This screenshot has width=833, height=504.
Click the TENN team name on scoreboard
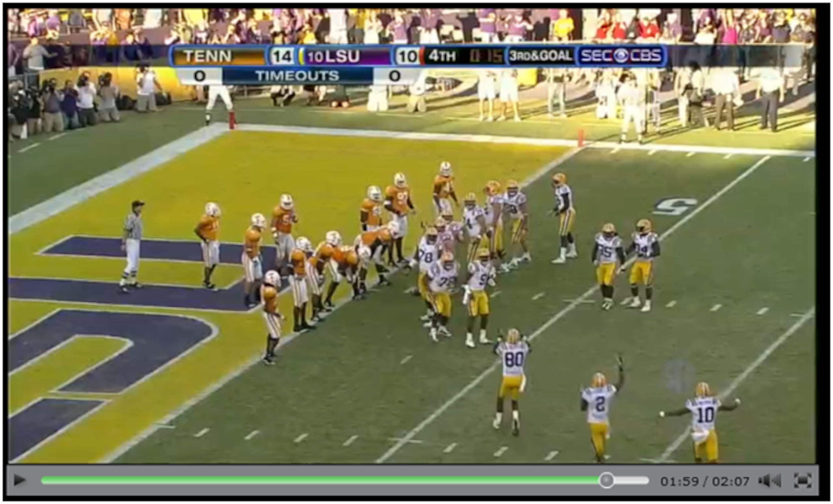208,56
